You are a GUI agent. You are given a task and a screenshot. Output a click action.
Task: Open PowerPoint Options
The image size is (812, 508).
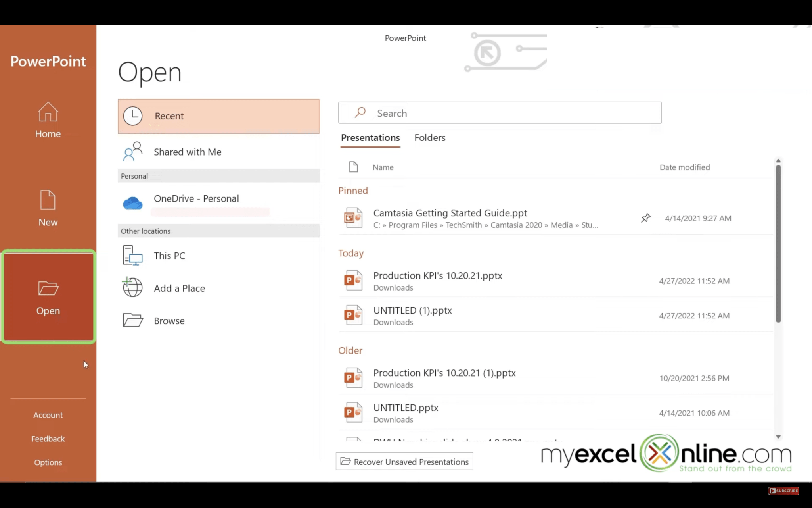48,462
